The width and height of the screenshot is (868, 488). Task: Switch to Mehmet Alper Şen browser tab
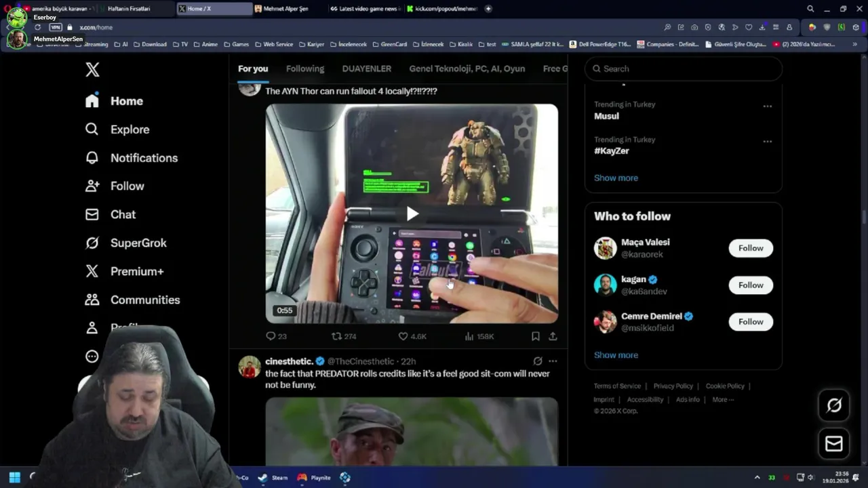286,9
